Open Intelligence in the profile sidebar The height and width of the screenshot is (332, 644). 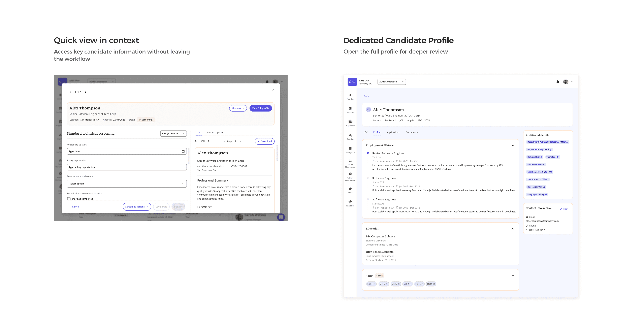tap(350, 150)
